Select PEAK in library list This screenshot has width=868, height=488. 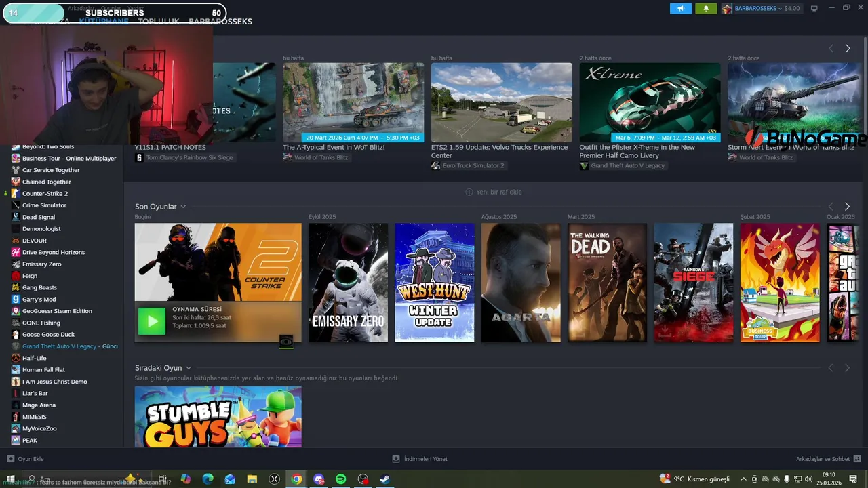(30, 441)
